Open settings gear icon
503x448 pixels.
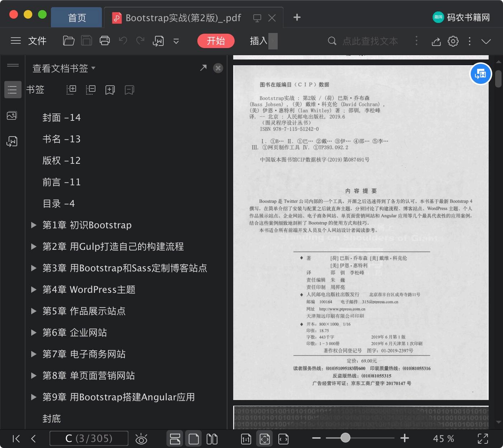(453, 41)
